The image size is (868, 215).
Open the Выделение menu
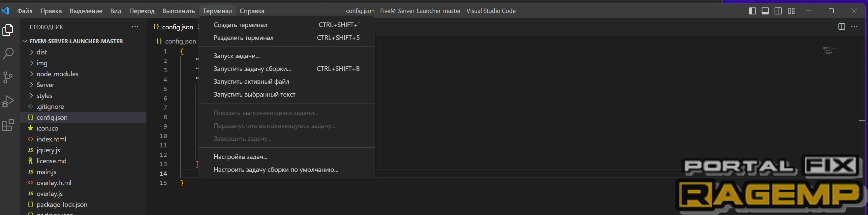pyautogui.click(x=86, y=11)
